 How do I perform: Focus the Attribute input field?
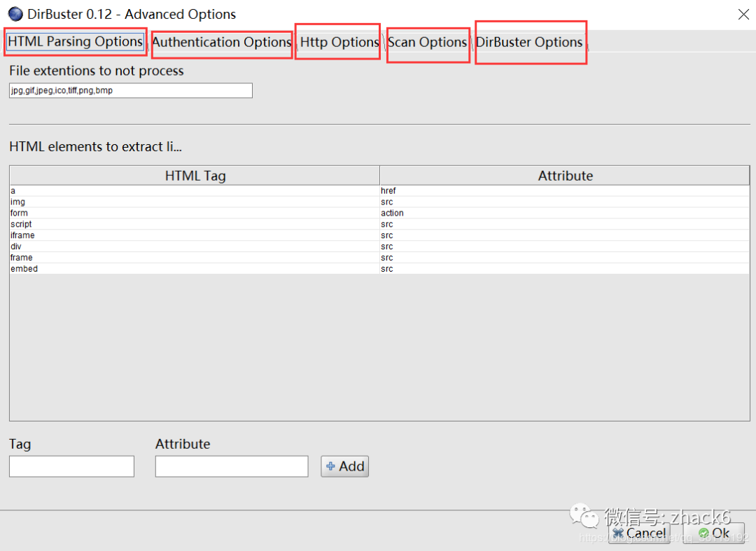[x=232, y=466]
